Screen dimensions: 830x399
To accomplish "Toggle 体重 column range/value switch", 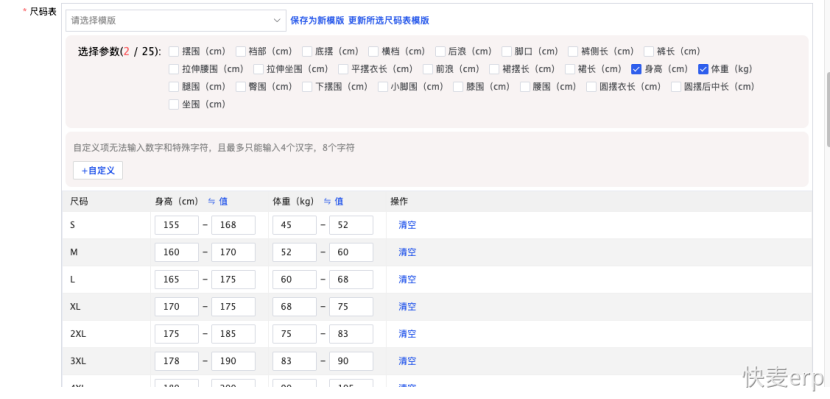I will click(x=333, y=202).
